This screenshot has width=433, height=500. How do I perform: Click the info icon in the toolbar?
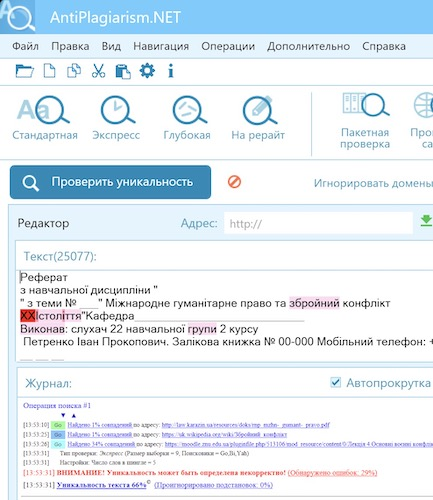171,71
